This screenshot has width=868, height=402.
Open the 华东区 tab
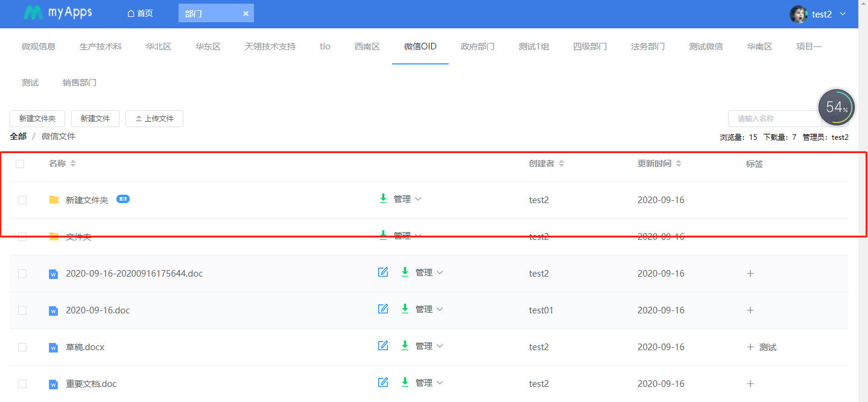[x=208, y=46]
